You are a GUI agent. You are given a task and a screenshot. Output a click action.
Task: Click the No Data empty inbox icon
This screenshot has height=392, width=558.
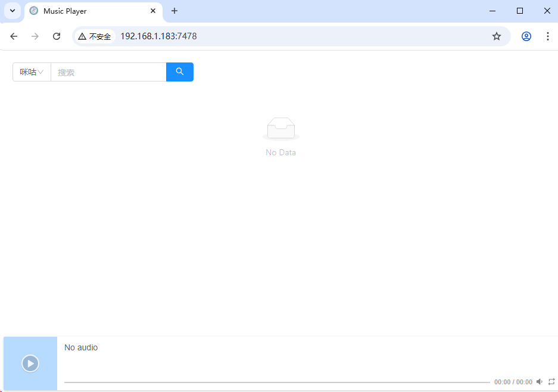coord(280,128)
